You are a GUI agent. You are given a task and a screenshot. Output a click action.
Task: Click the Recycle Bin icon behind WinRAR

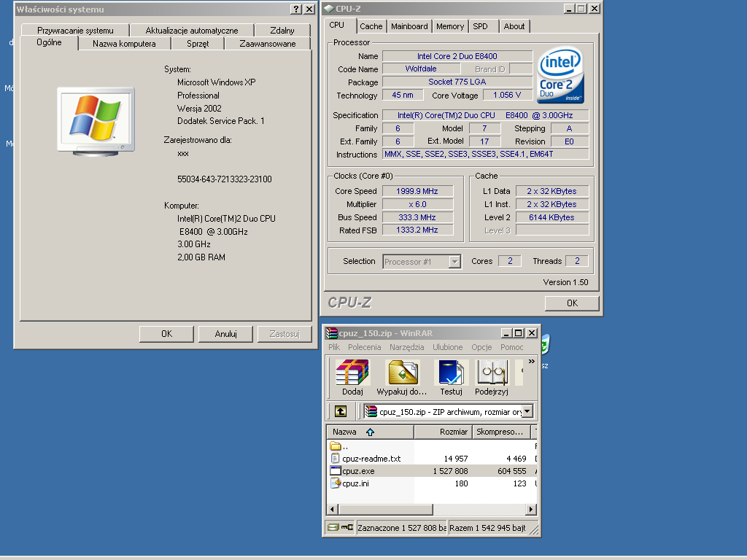[545, 344]
